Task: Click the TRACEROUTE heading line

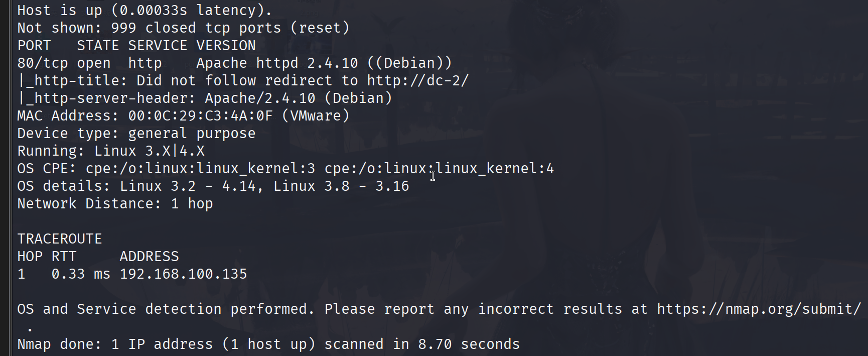Action: (59, 239)
